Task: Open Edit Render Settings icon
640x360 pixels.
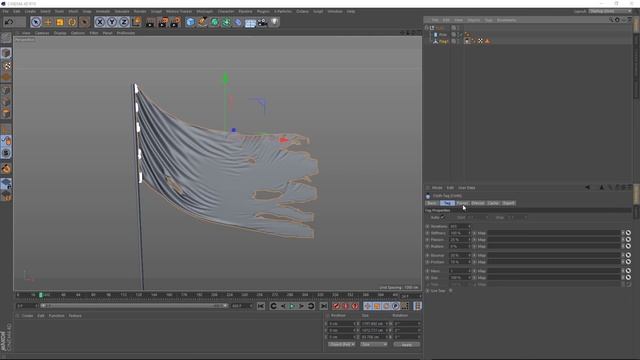Action: pyautogui.click(x=176, y=22)
